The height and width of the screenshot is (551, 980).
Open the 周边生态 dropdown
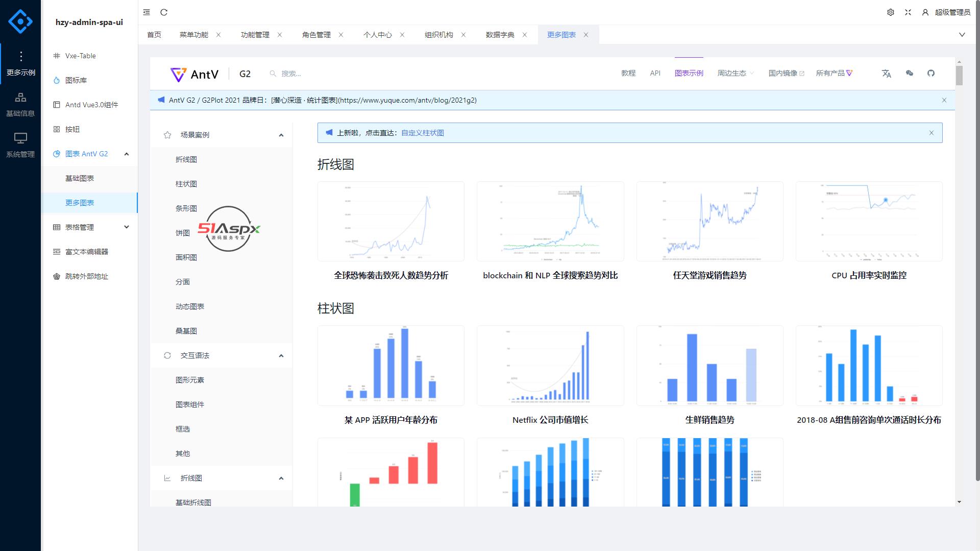click(x=736, y=73)
